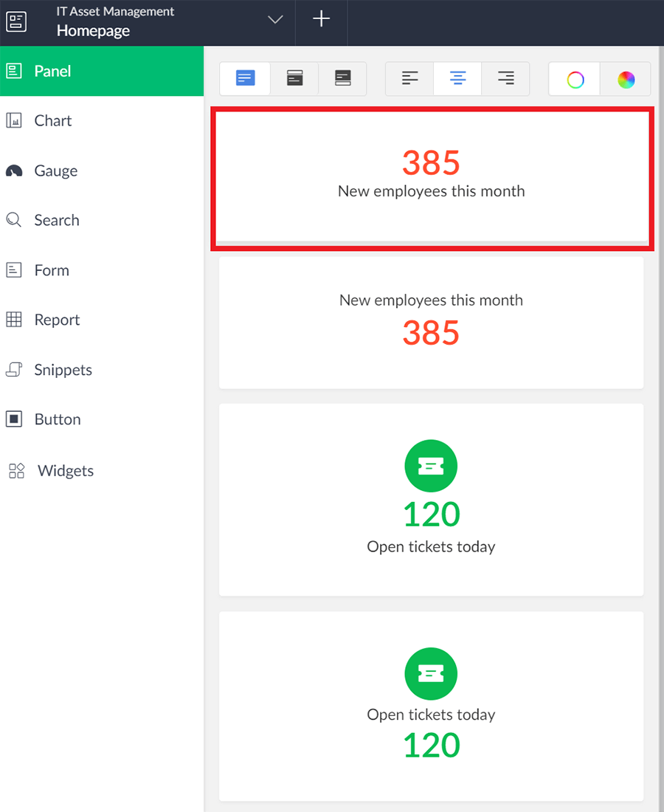Choose the filled color wheel option

click(x=626, y=79)
